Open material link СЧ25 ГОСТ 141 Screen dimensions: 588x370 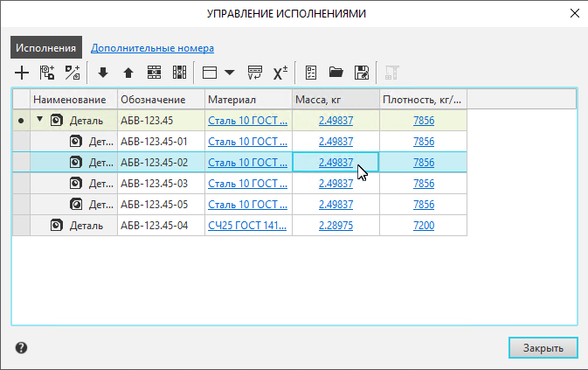coord(247,225)
